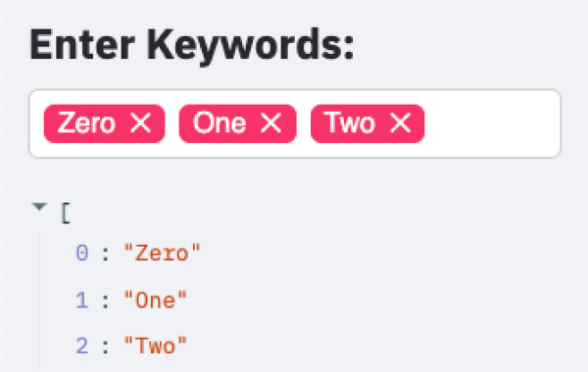Click the "Zero" string value in JSON
The width and height of the screenshot is (588, 372).
[x=162, y=254]
